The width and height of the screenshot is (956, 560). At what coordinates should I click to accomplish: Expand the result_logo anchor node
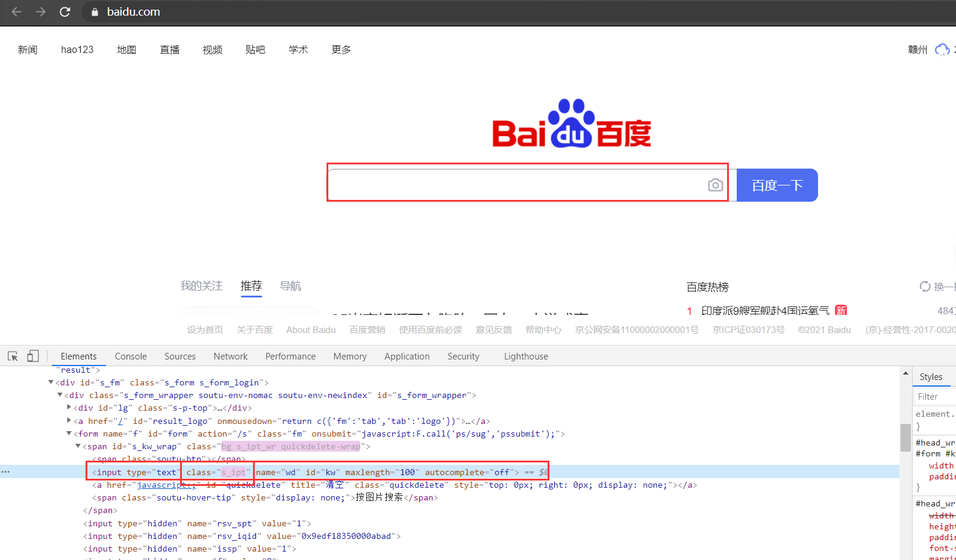click(x=69, y=421)
